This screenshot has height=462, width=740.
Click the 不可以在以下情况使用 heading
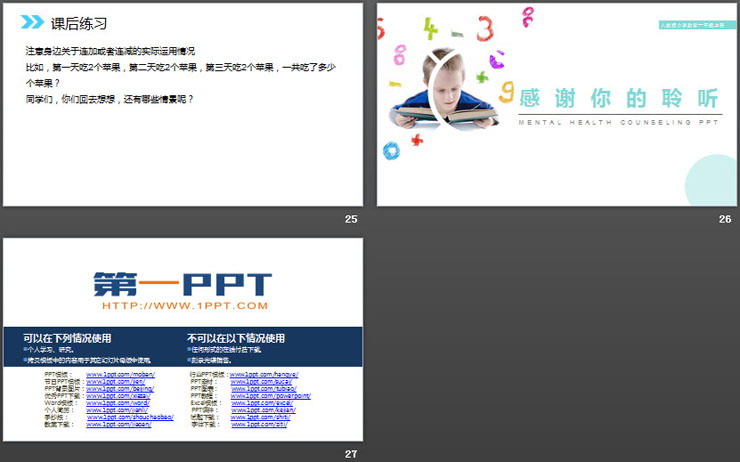pyautogui.click(x=236, y=338)
